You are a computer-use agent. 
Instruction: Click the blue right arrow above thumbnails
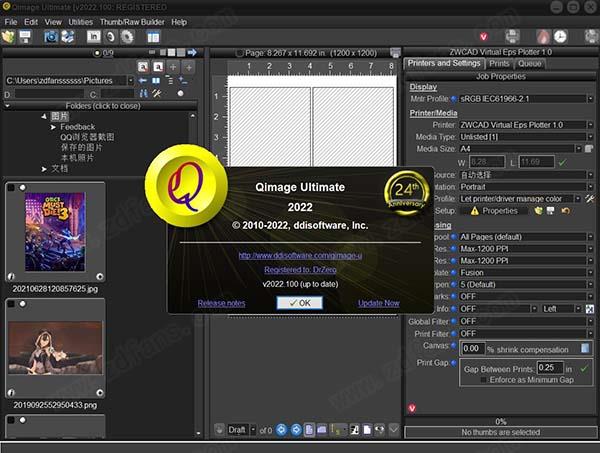pyautogui.click(x=192, y=52)
